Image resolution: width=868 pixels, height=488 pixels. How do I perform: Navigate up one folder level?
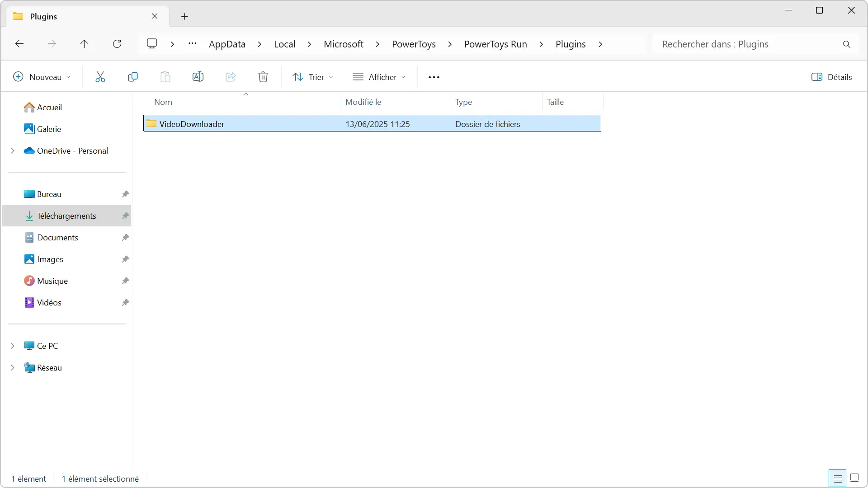click(x=84, y=44)
